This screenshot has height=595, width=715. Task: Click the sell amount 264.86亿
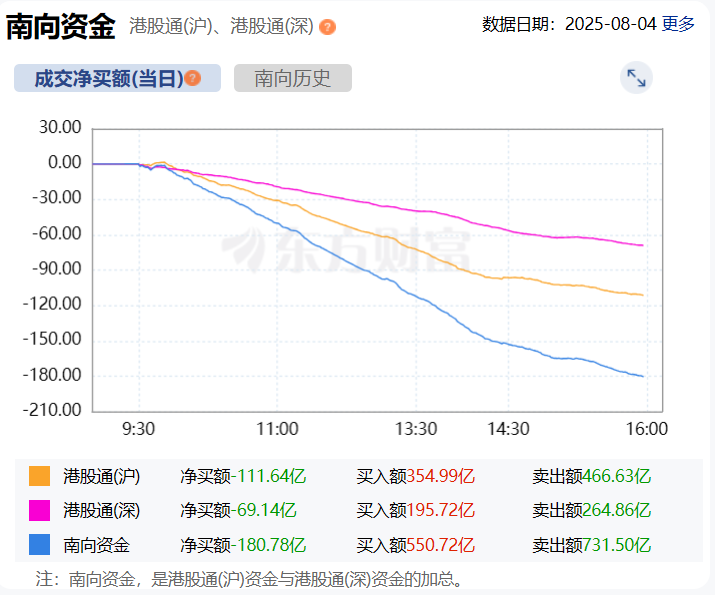617,510
